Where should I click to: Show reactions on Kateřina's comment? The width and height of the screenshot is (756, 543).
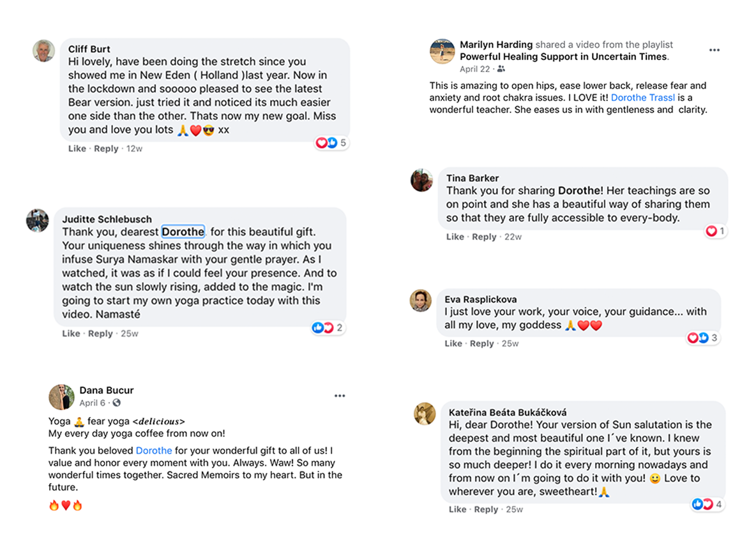click(x=707, y=504)
